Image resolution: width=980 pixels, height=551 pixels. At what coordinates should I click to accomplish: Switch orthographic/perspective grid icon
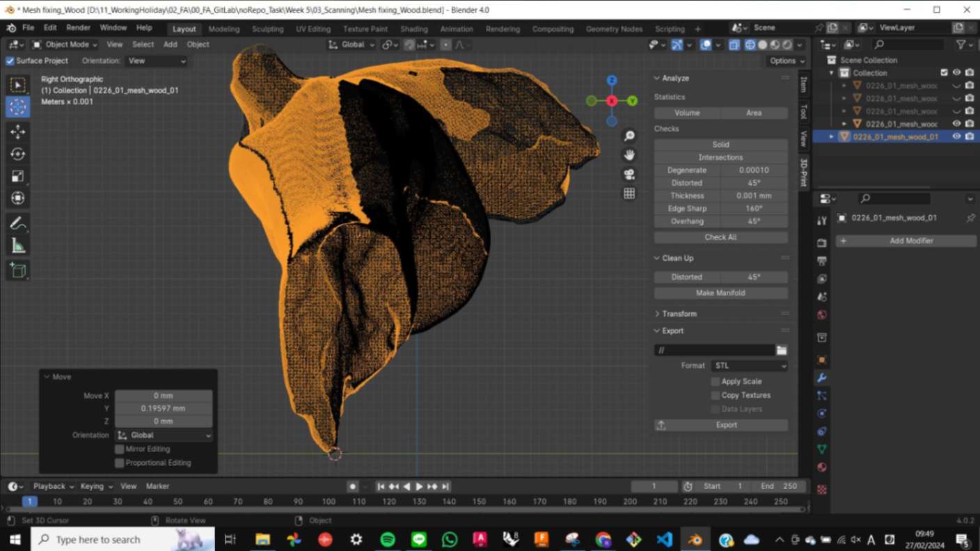pyautogui.click(x=629, y=193)
